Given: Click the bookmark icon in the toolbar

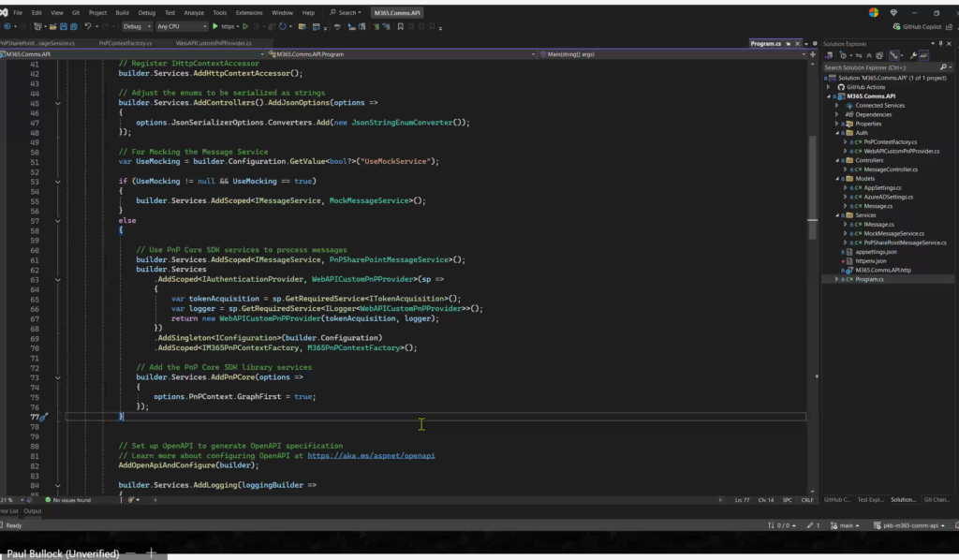Looking at the screenshot, I should point(401,26).
